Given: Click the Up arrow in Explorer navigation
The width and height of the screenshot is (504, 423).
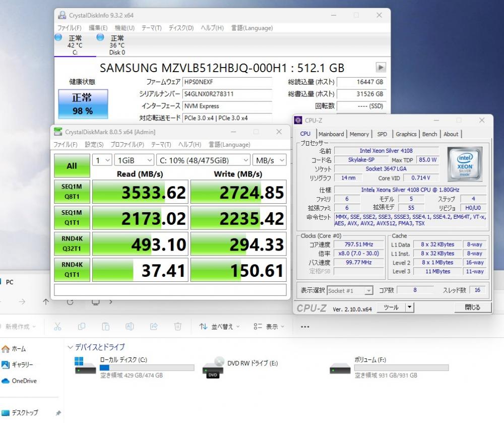Looking at the screenshot, I should click(46, 302).
